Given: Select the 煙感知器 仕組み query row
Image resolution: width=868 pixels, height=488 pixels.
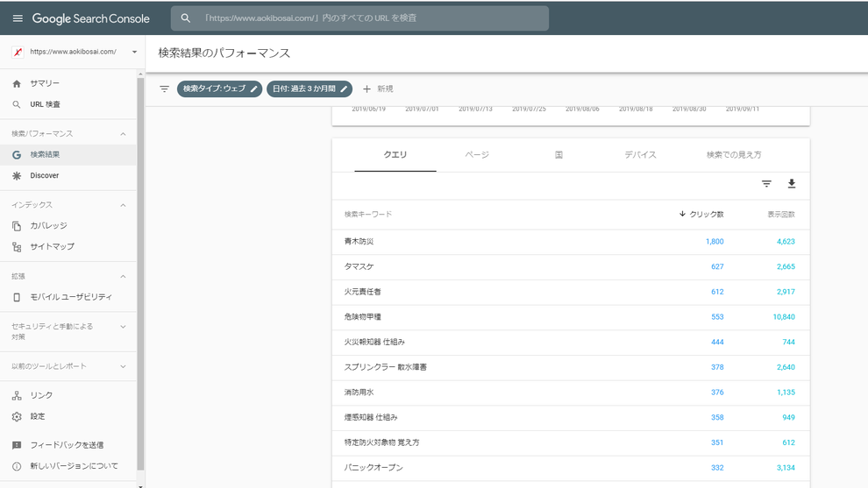Looking at the screenshot, I should (x=571, y=418).
